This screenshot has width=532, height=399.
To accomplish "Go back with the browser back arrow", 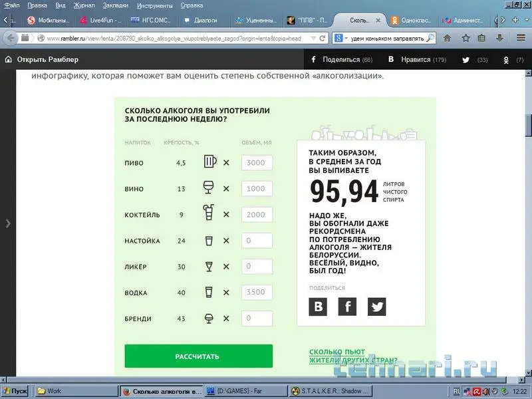I will point(11,38).
